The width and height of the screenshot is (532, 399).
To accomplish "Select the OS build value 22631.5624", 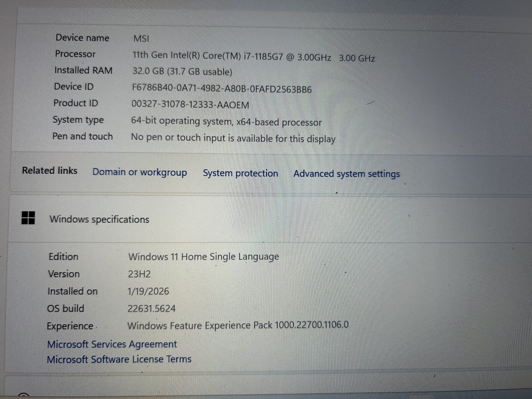I will (x=152, y=308).
